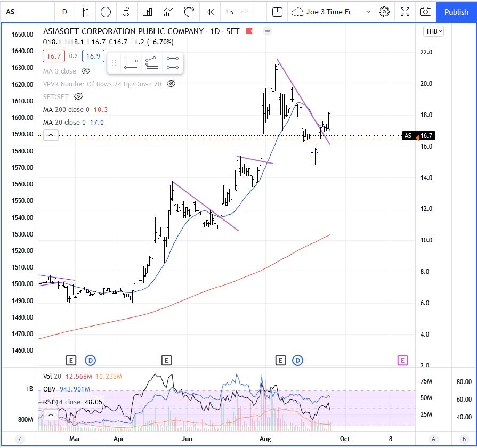Undo the last chart action
This screenshot has width=477, height=448.
[x=229, y=12]
